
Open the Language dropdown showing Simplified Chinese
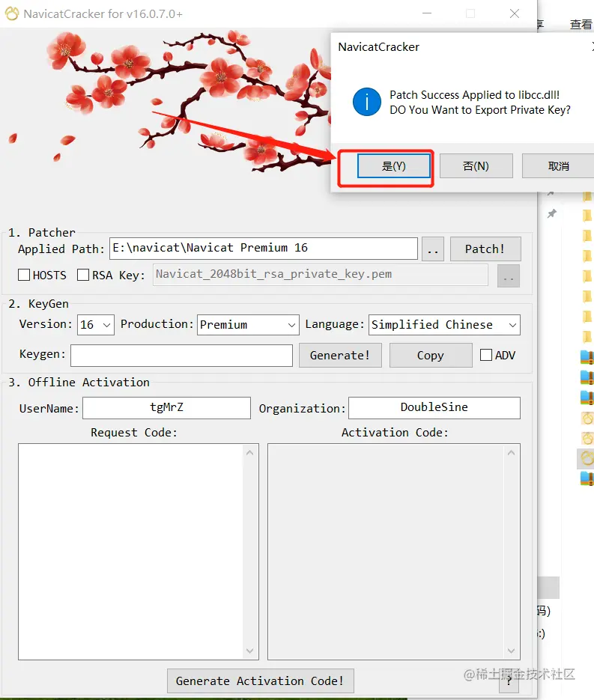coord(444,325)
